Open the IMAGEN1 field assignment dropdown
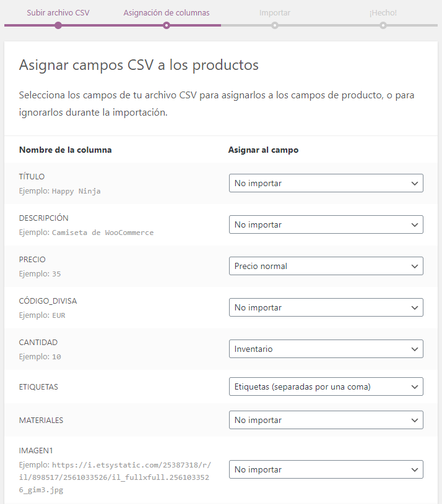442x504 pixels. (326, 469)
